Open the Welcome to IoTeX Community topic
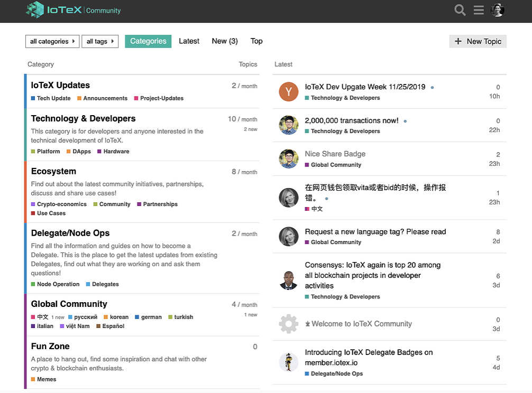The width and height of the screenshot is (532, 393). (x=362, y=324)
